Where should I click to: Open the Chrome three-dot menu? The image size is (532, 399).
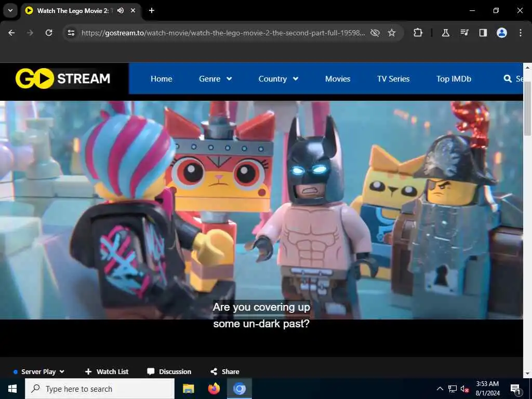click(521, 33)
